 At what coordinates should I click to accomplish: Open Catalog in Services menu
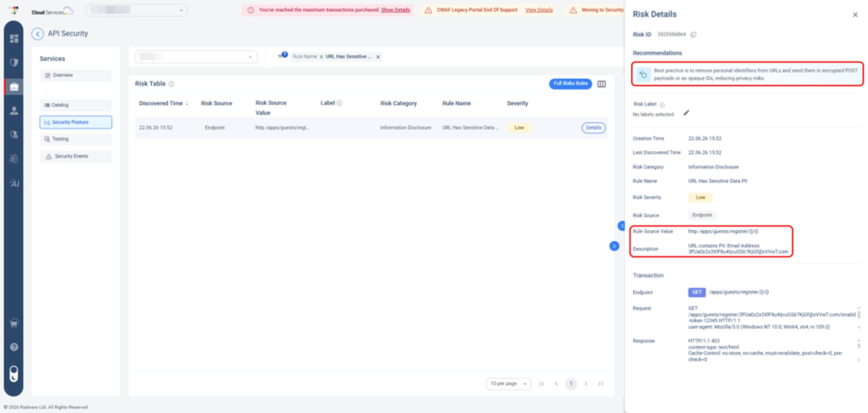click(76, 105)
